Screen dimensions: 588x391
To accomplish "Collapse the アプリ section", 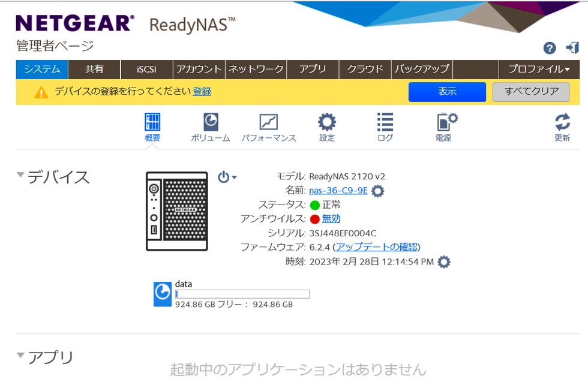I will click(21, 356).
